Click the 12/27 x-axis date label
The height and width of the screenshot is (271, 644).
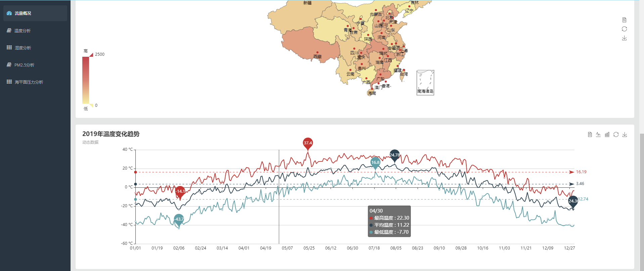569,248
